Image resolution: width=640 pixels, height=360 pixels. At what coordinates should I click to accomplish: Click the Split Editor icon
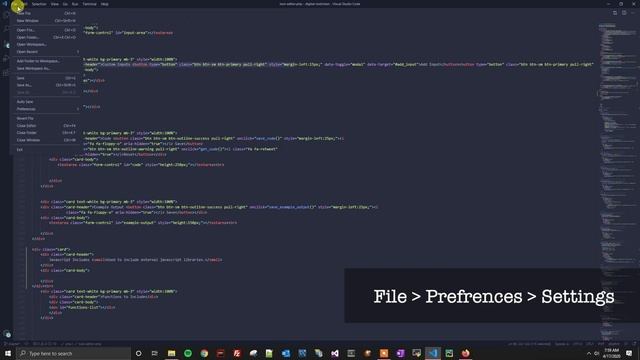click(x=624, y=13)
